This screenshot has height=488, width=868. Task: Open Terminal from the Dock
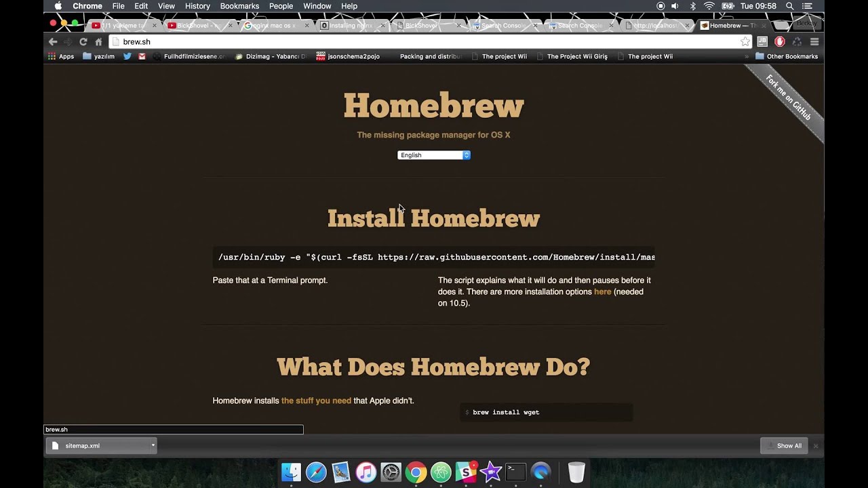tap(516, 472)
